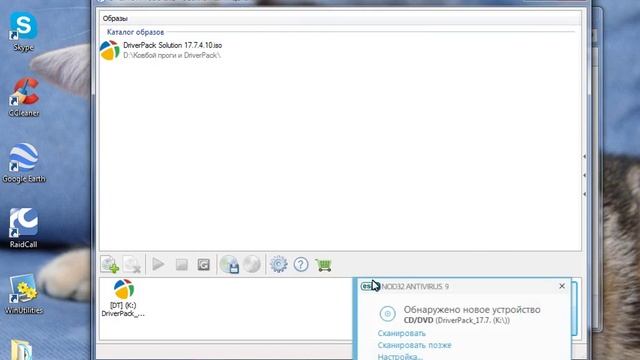
Task: Open Help question mark icon
Action: [x=301, y=264]
